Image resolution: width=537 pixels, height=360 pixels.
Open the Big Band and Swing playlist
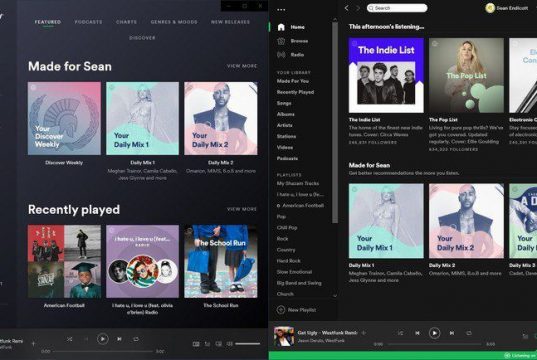299,283
